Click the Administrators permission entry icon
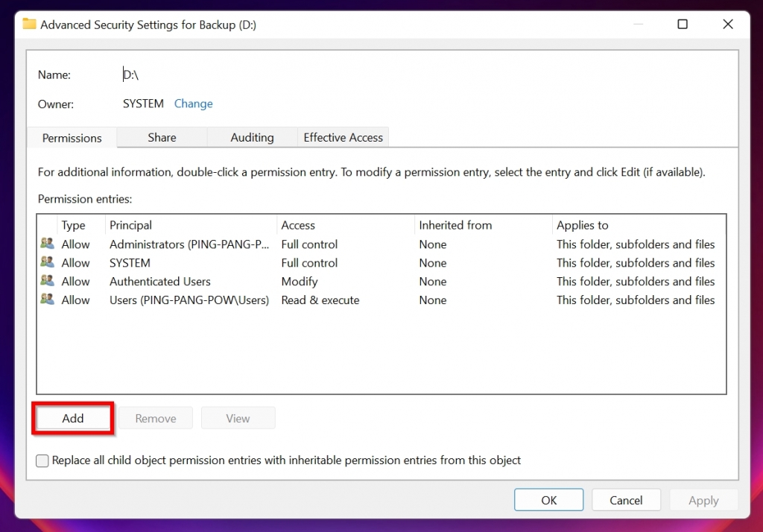Screen dimensions: 763x532 click(x=46, y=244)
